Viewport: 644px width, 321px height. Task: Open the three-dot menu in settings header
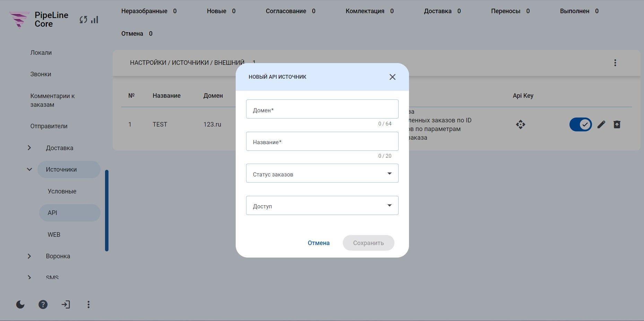[x=615, y=63]
